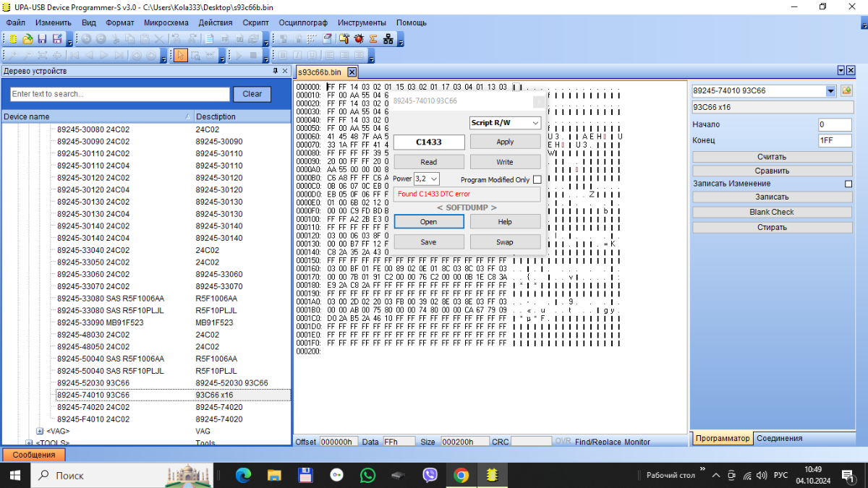Click the Apply button in script dialog
868x488 pixels.
click(x=505, y=142)
